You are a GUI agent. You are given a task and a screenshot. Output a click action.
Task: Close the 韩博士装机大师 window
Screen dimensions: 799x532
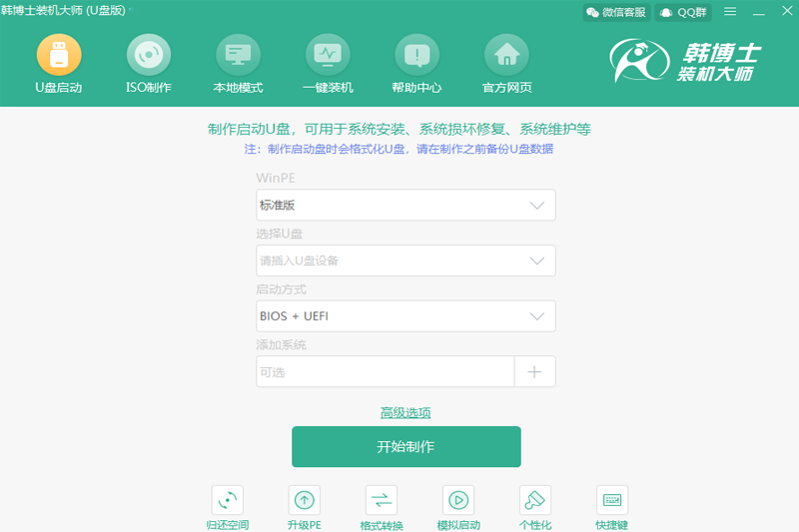[787, 11]
